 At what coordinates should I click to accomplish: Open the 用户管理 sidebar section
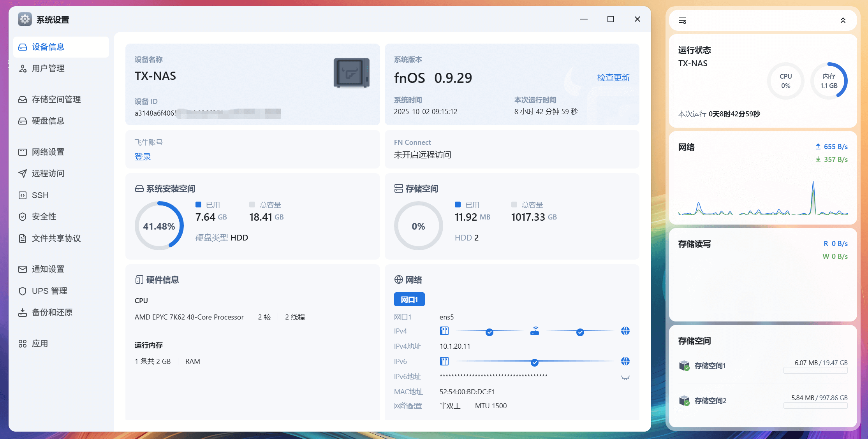(48, 68)
